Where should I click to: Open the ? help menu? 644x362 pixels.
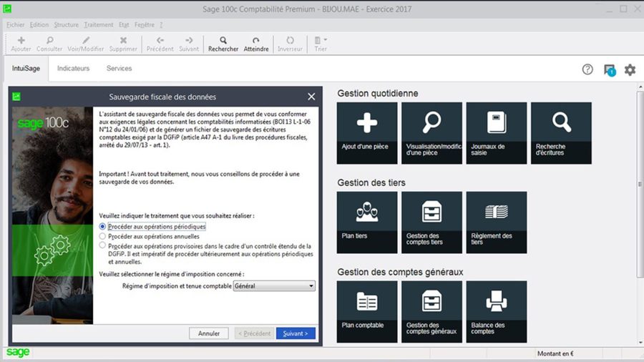pyautogui.click(x=161, y=24)
